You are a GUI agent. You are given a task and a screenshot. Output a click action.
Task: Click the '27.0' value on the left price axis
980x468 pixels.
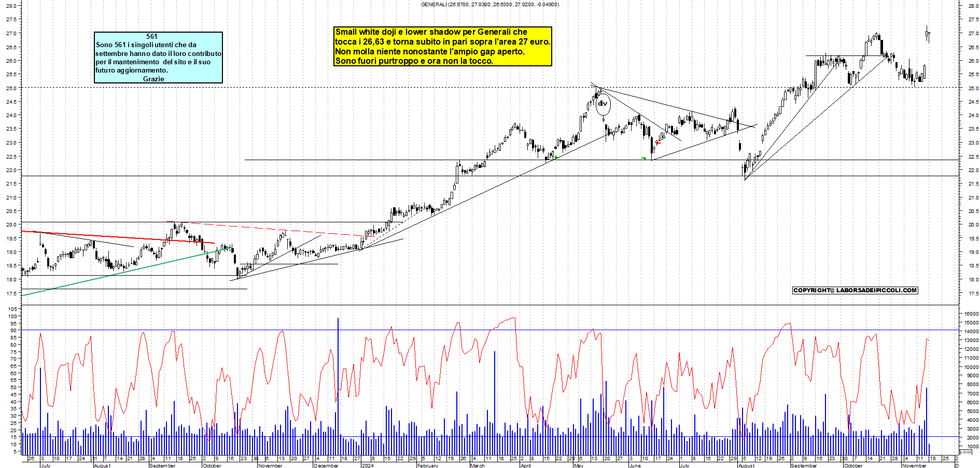11,33
